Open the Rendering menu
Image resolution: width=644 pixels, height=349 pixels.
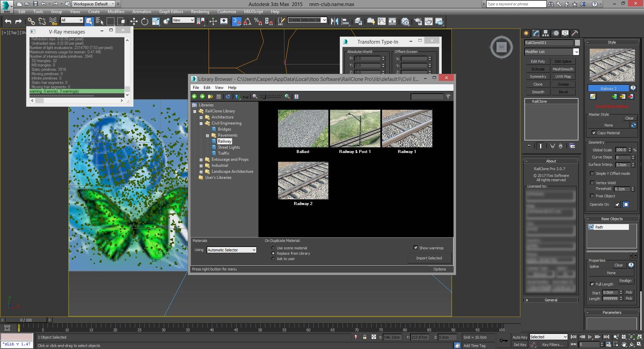click(200, 11)
